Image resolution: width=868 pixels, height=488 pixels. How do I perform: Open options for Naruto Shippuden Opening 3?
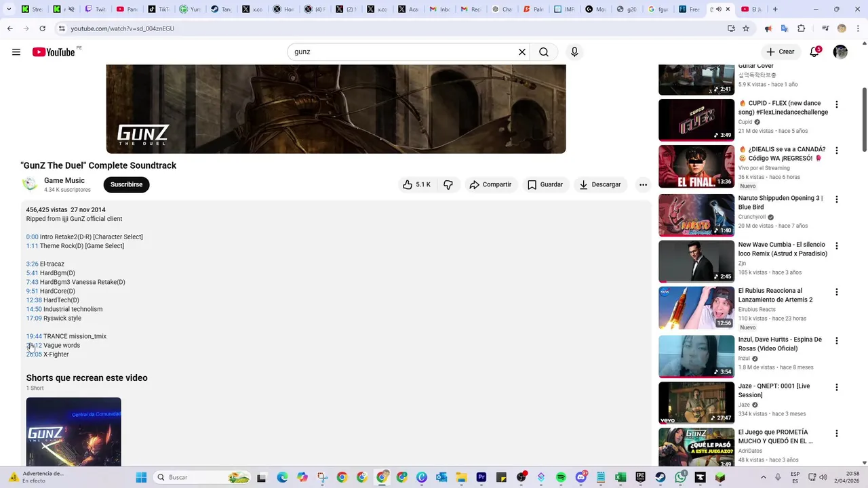point(837,199)
